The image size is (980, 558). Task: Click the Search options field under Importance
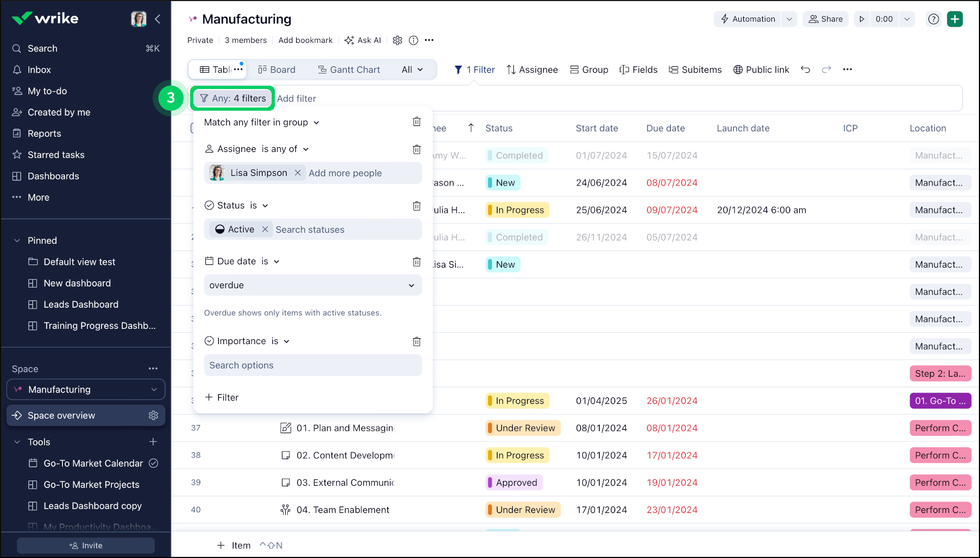click(x=312, y=365)
